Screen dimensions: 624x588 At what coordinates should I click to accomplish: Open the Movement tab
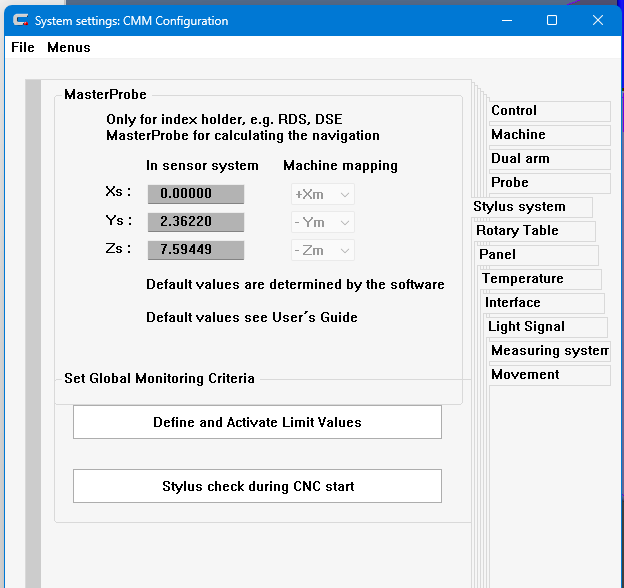coord(549,375)
